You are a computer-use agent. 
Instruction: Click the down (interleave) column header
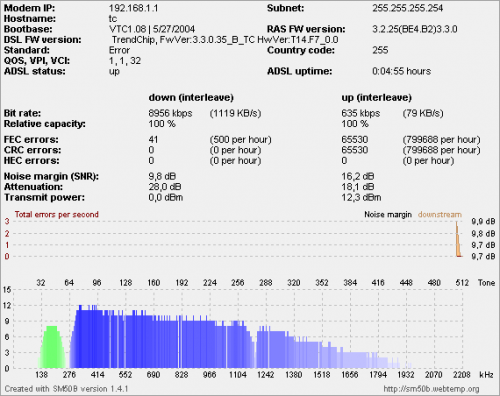click(191, 98)
